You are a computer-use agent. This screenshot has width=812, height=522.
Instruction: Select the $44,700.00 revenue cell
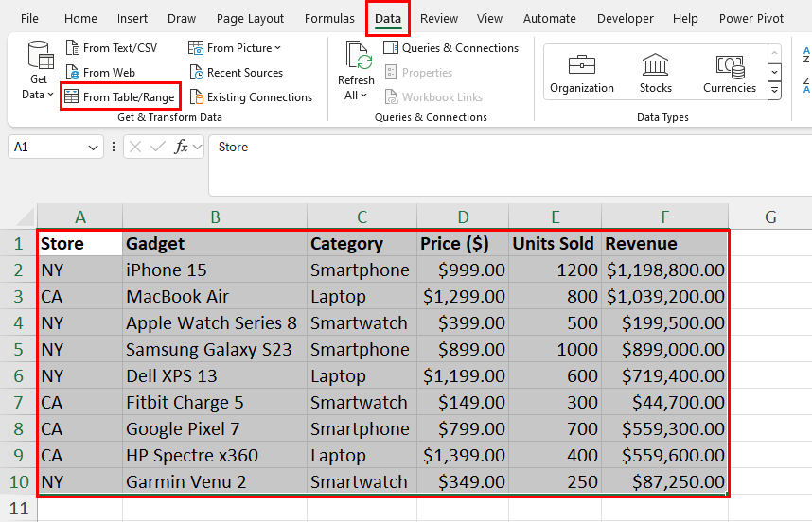point(665,402)
